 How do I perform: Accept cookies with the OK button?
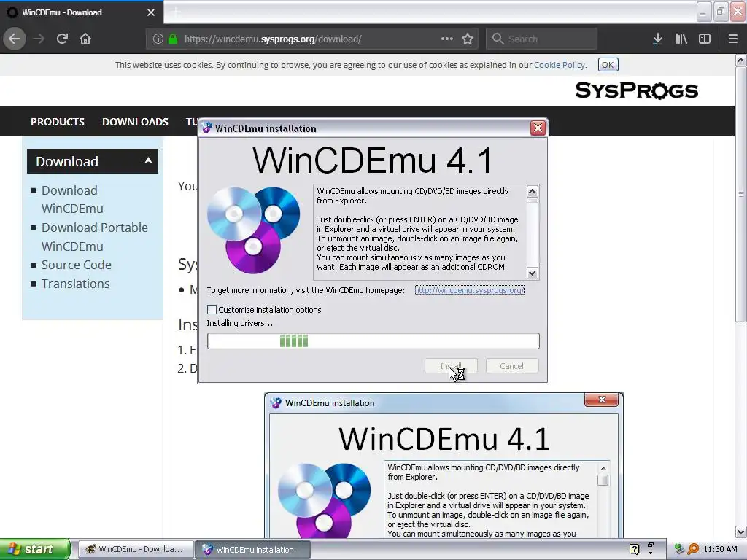pyautogui.click(x=608, y=65)
